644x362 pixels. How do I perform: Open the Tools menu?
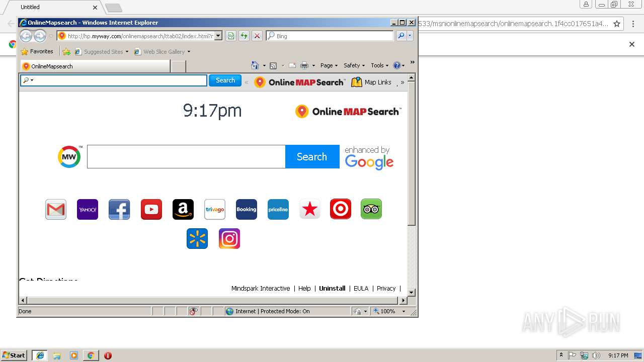click(380, 65)
